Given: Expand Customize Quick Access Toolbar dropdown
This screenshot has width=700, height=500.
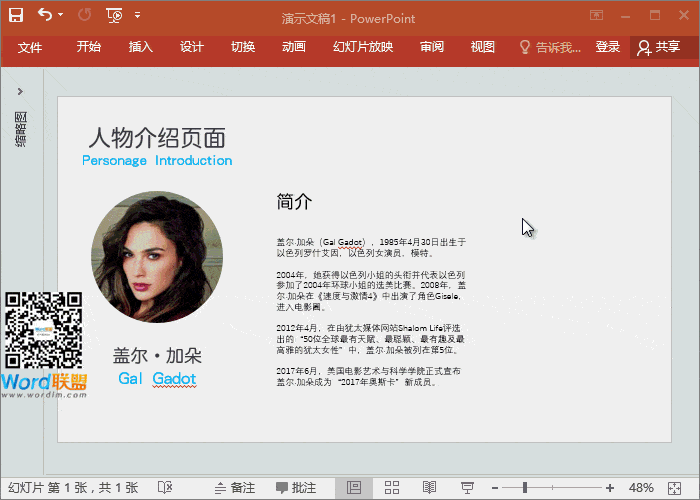Looking at the screenshot, I should tap(137, 15).
